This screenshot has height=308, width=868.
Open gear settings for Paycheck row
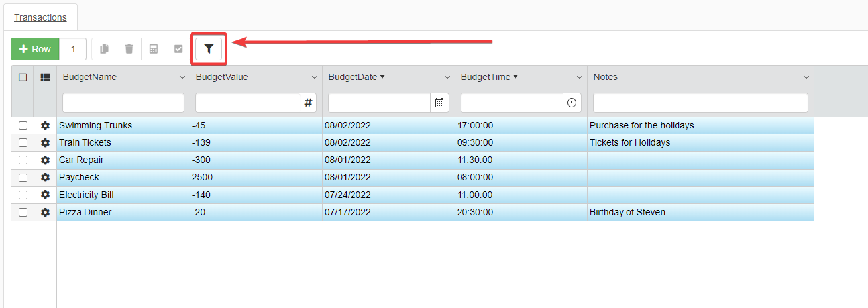(x=45, y=178)
